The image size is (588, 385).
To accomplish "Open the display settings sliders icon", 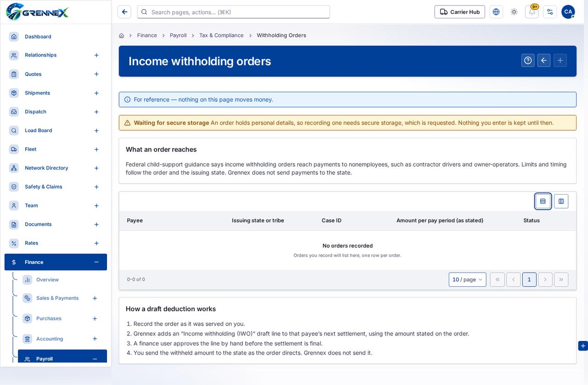I will [550, 12].
